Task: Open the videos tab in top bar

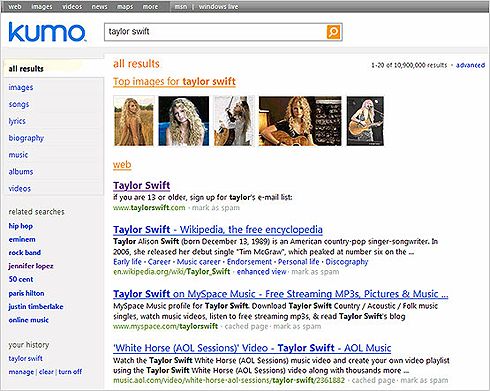Action: 72,7
